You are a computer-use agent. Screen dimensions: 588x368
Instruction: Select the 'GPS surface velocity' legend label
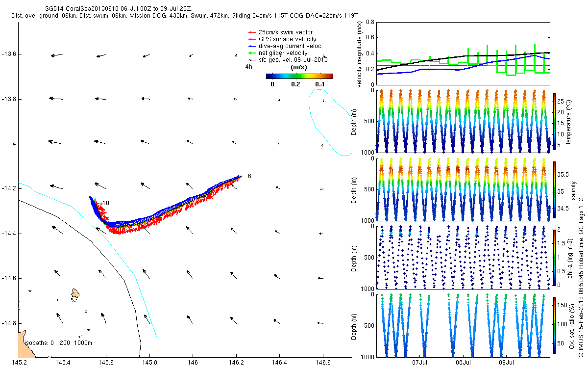[x=287, y=39]
